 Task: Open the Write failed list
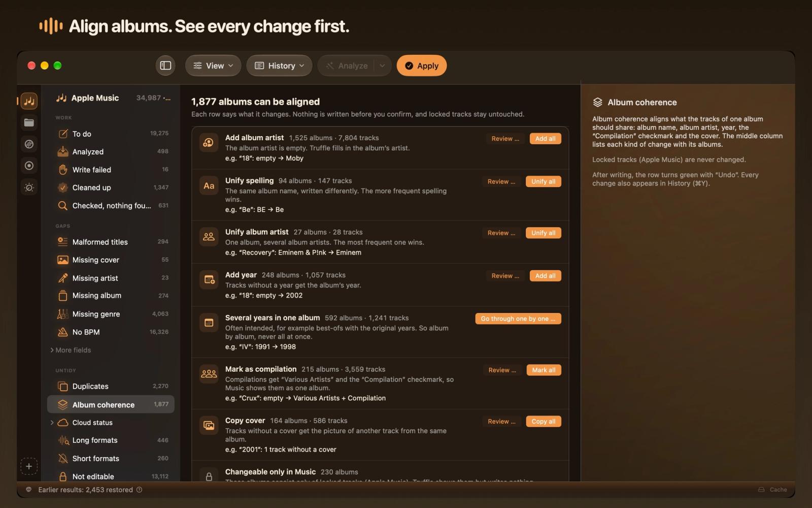coord(111,170)
